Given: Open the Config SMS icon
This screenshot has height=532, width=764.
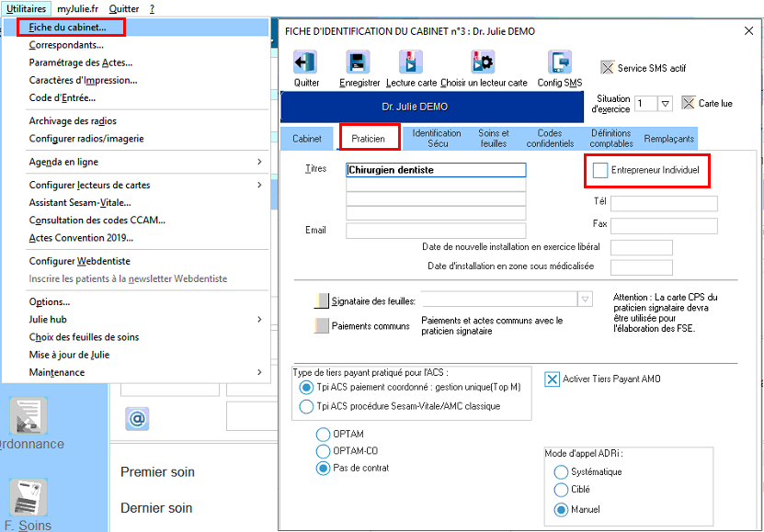Looking at the screenshot, I should click(559, 62).
